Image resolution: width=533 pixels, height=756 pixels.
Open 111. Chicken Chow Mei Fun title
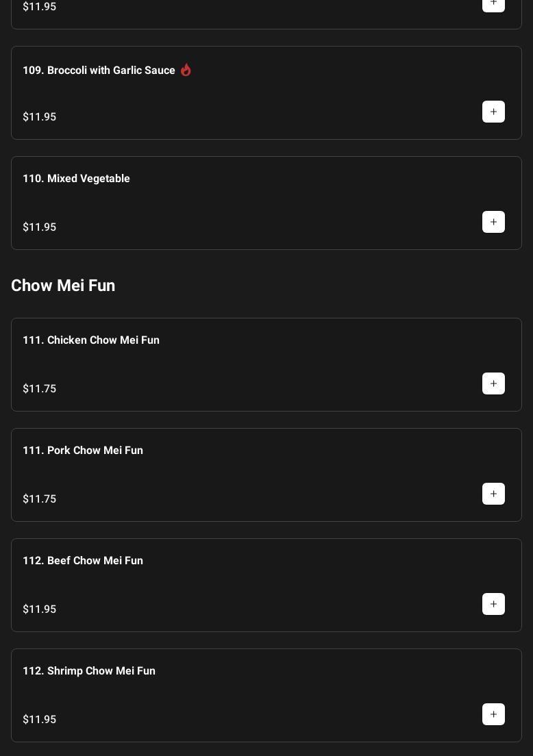click(91, 340)
